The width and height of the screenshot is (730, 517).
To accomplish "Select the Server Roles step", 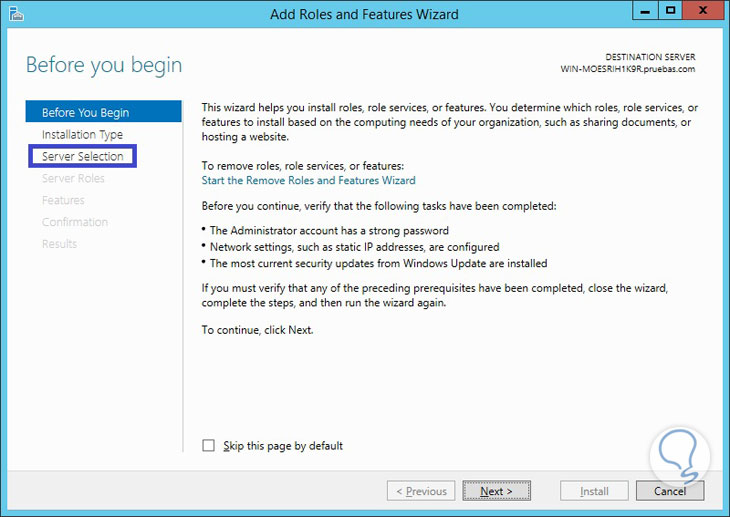I will [73, 178].
